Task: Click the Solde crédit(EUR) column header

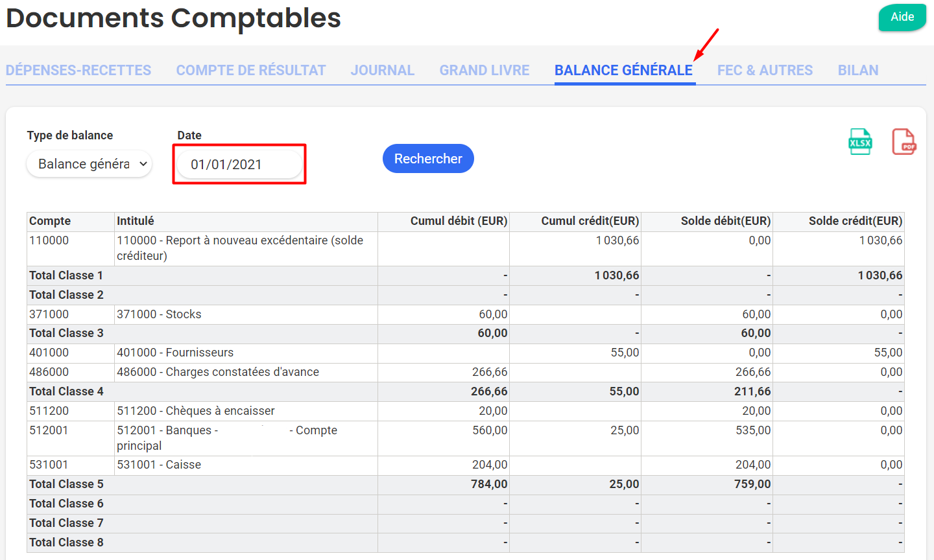Action: (x=855, y=221)
